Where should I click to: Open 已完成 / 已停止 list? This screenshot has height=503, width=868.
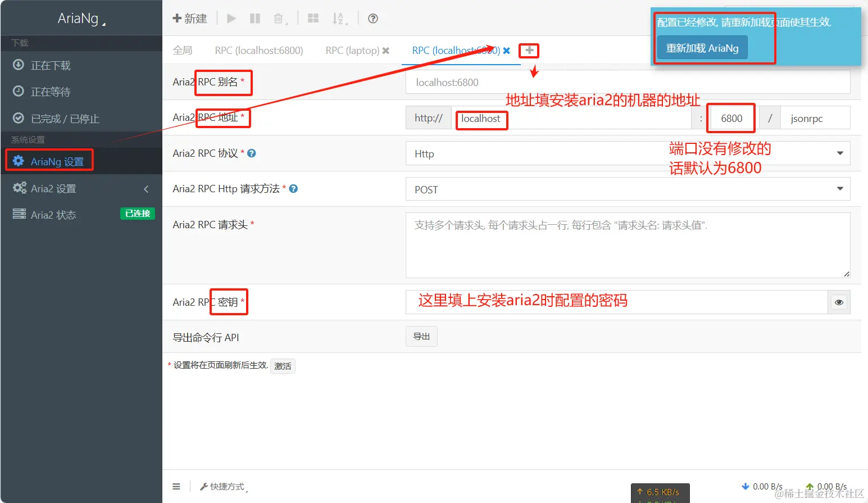(81, 119)
